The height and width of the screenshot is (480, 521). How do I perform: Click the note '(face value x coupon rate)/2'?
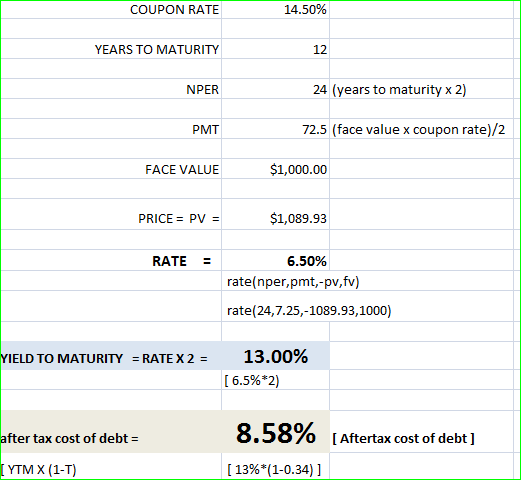418,130
